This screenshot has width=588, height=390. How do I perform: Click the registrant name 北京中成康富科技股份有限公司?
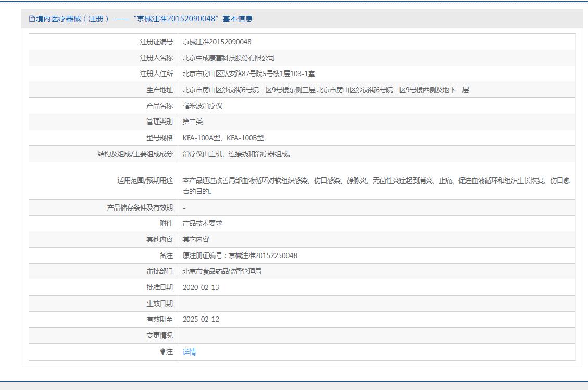[228, 58]
